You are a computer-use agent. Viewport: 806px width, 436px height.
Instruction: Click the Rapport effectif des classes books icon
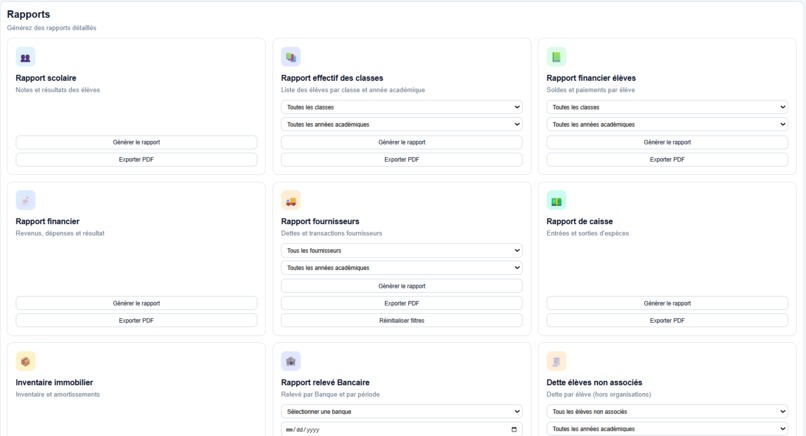291,57
